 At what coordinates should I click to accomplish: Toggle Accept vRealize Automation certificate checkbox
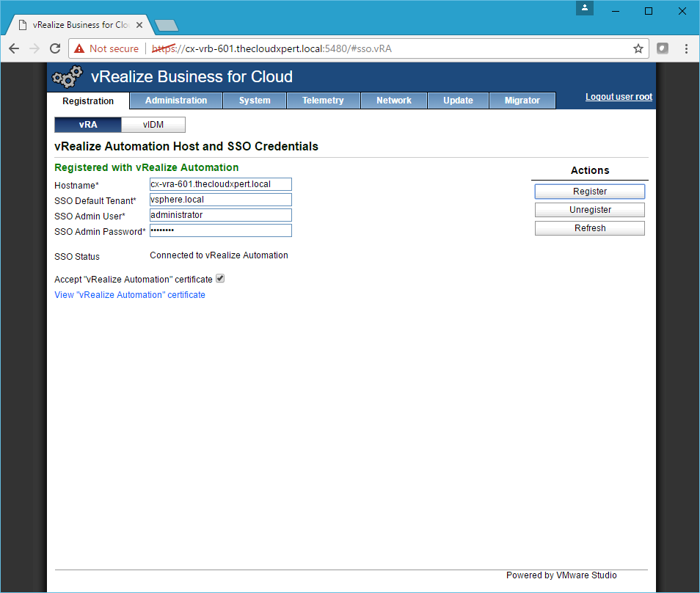(x=220, y=279)
